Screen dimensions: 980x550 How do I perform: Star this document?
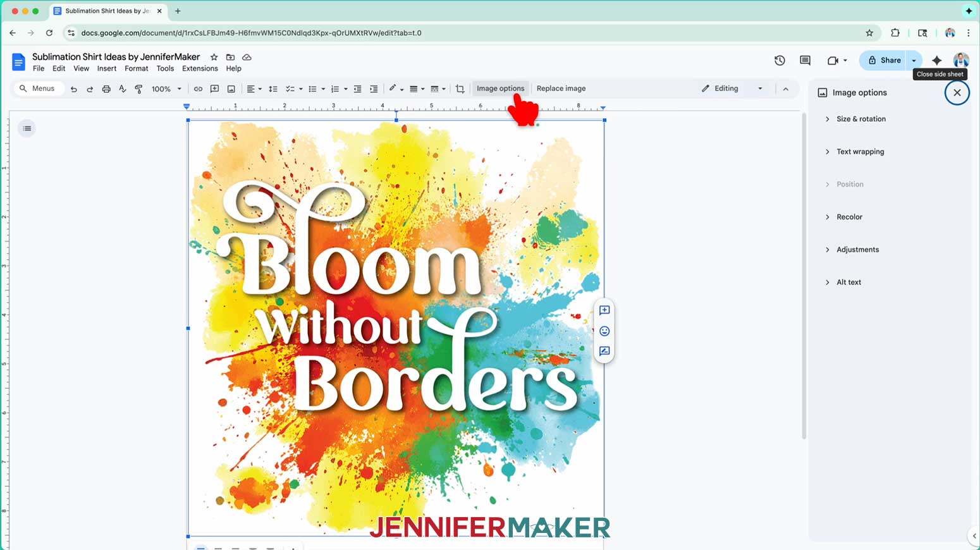click(214, 57)
